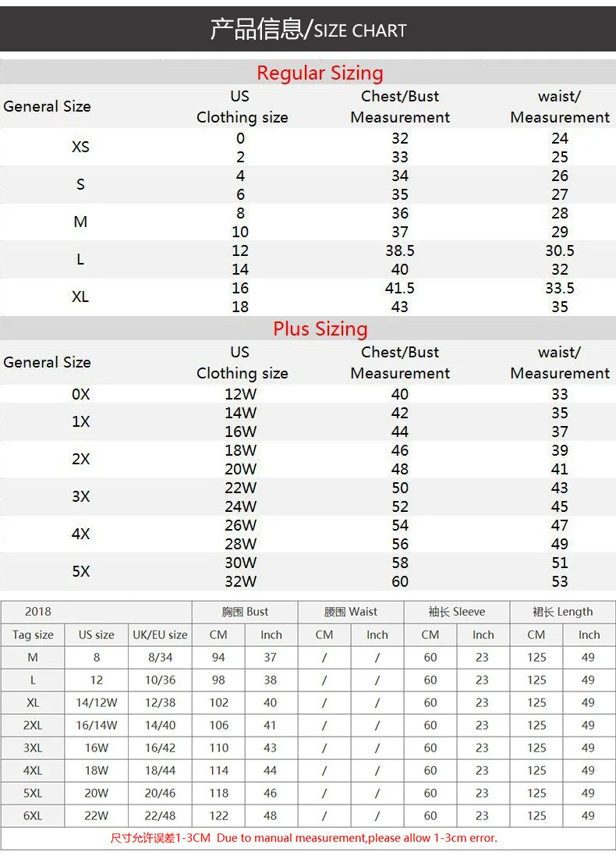The width and height of the screenshot is (616, 856).
Task: Click the XL general size label
Action: click(80, 297)
